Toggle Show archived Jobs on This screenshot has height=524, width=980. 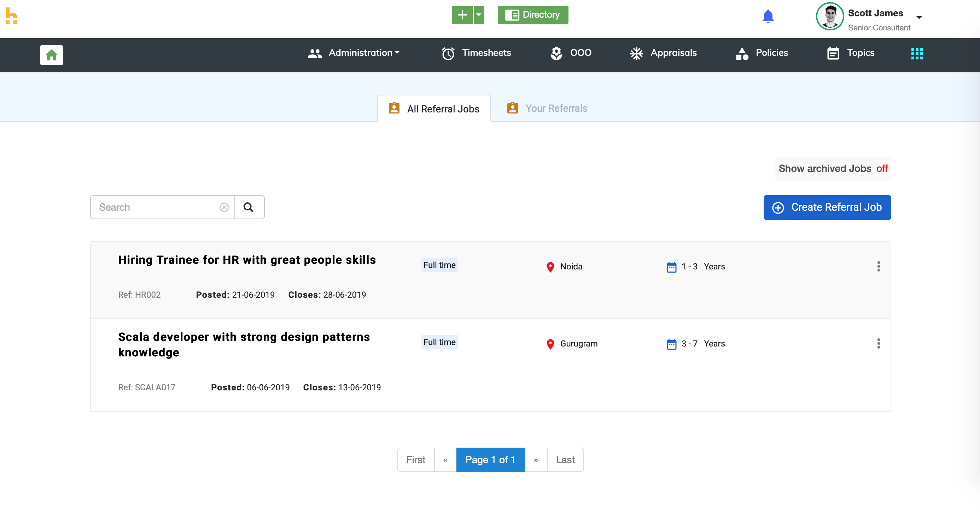pos(833,169)
